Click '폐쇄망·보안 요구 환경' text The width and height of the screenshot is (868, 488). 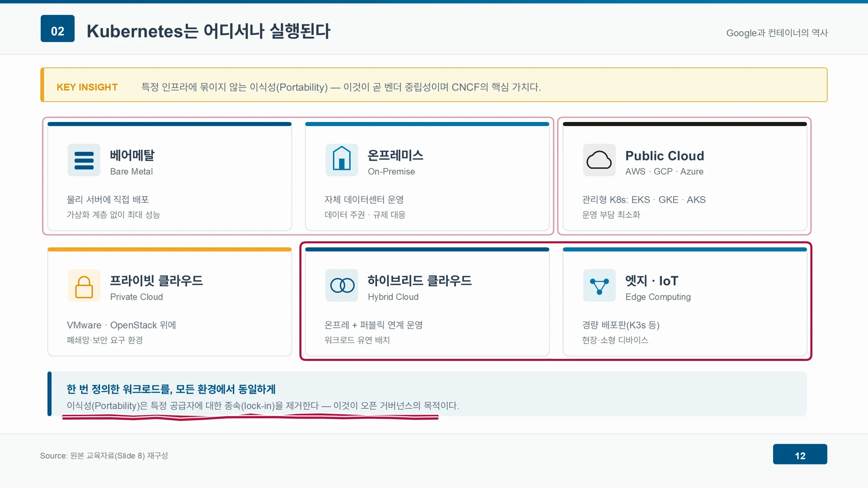105,340
